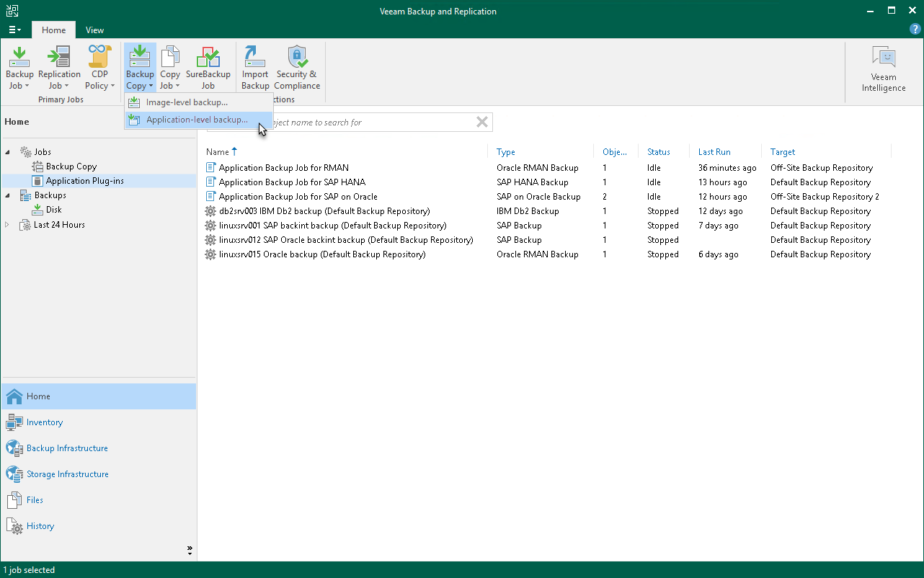Open the help question mark icon
The width and height of the screenshot is (924, 578).
tap(915, 29)
